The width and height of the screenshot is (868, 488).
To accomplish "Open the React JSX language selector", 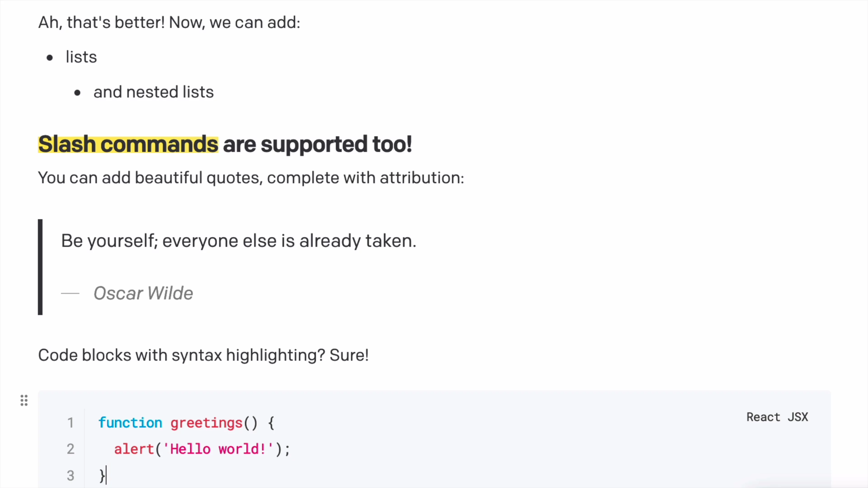I will 777,417.
